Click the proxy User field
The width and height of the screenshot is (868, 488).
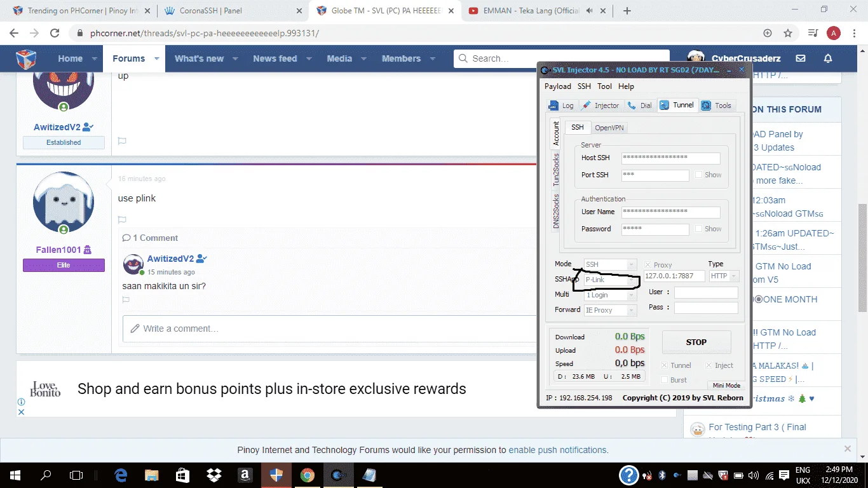tap(706, 292)
